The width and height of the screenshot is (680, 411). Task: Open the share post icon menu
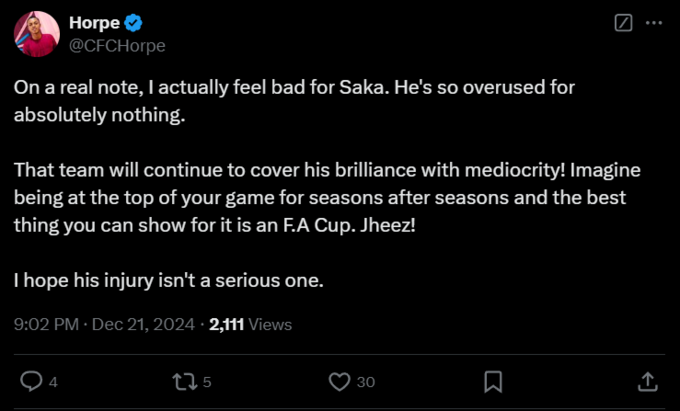pos(647,381)
